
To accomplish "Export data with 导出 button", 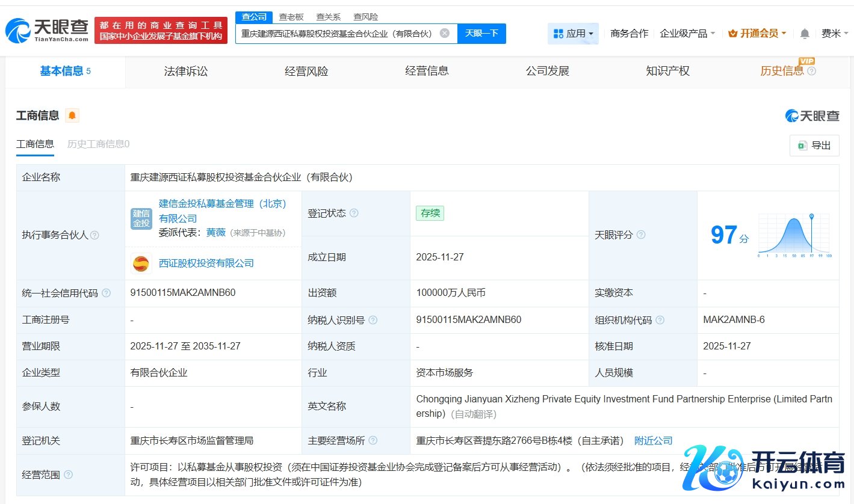I will click(x=814, y=146).
